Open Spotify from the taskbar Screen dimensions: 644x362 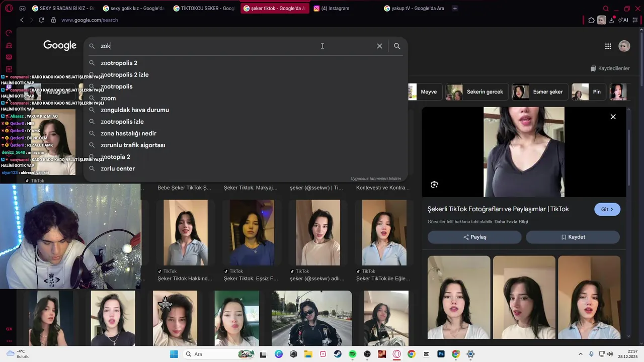click(352, 354)
